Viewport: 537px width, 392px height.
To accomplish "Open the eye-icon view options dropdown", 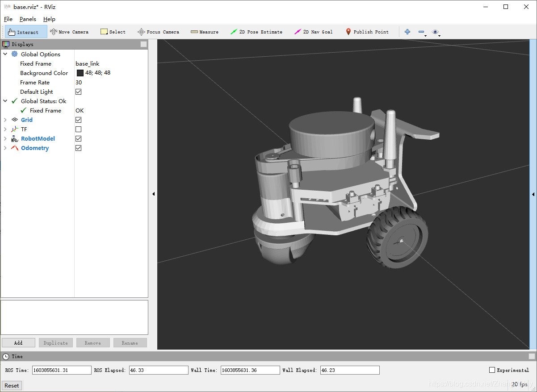I will pyautogui.click(x=436, y=32).
